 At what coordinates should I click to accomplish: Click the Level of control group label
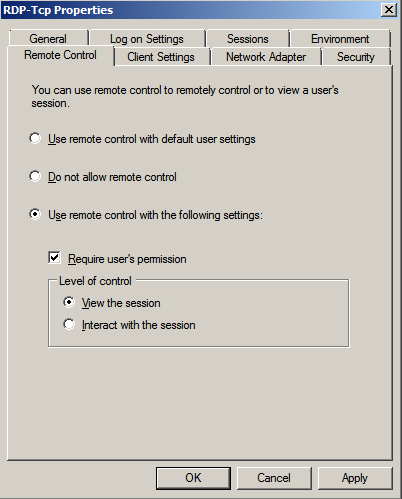click(x=95, y=281)
